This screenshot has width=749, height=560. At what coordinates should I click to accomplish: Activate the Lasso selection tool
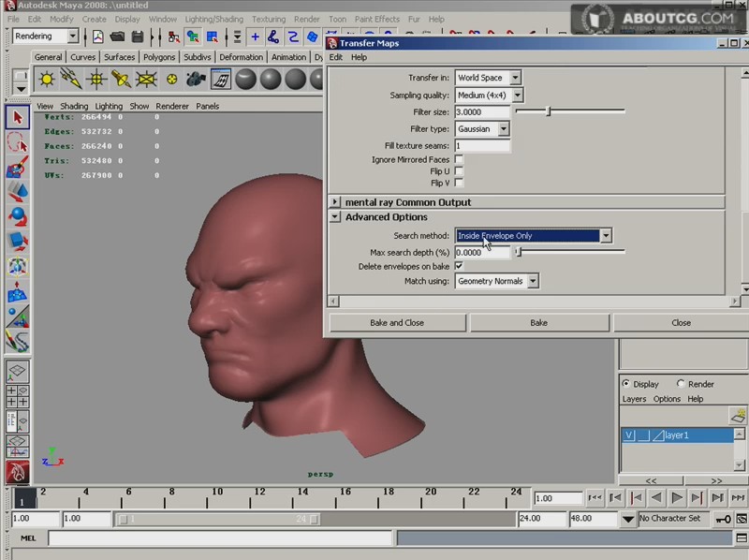[x=18, y=142]
